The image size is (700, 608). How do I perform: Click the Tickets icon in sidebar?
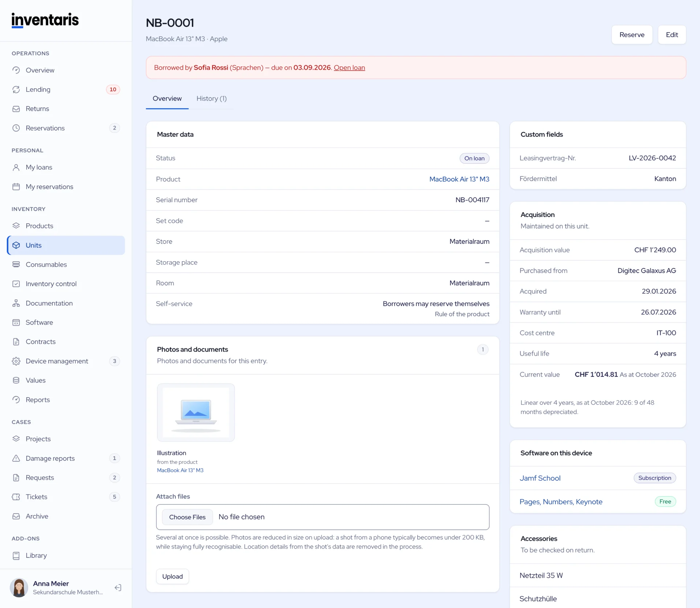(x=16, y=497)
